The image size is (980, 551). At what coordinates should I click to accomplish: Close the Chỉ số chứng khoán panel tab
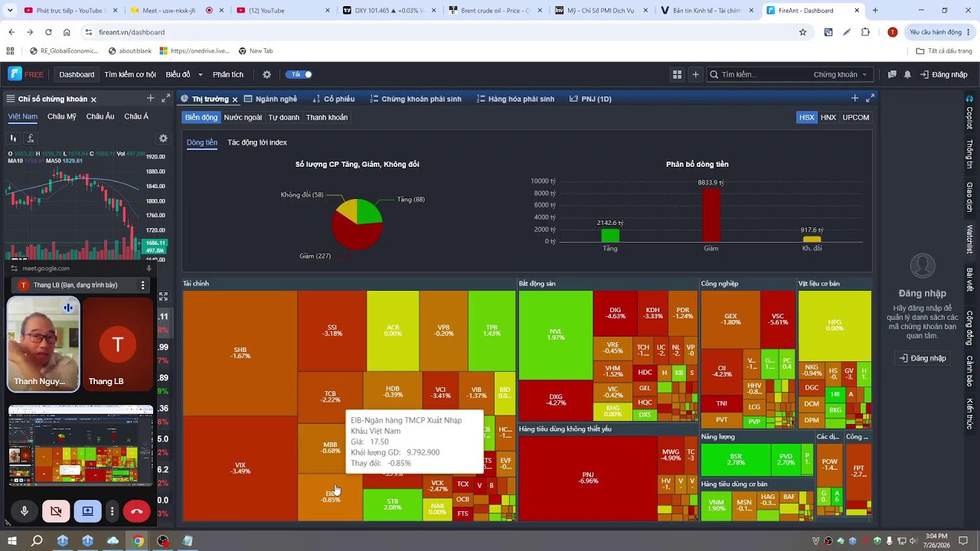click(93, 99)
